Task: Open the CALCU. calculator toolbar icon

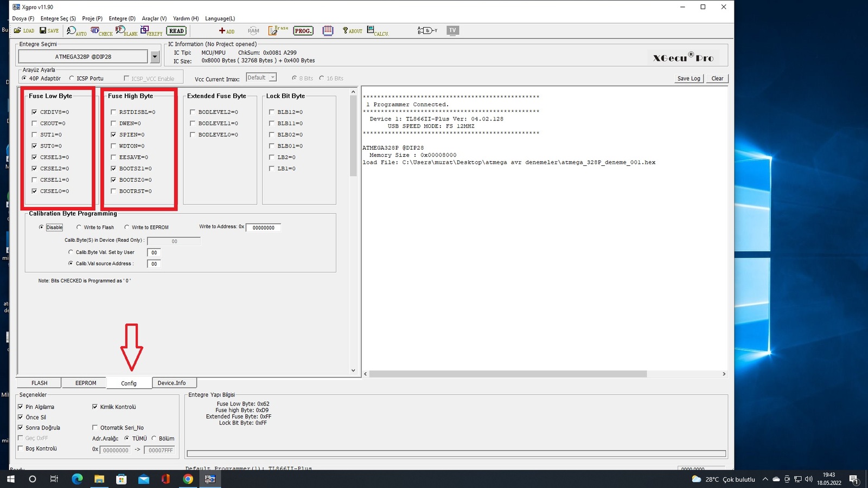Action: click(x=378, y=31)
